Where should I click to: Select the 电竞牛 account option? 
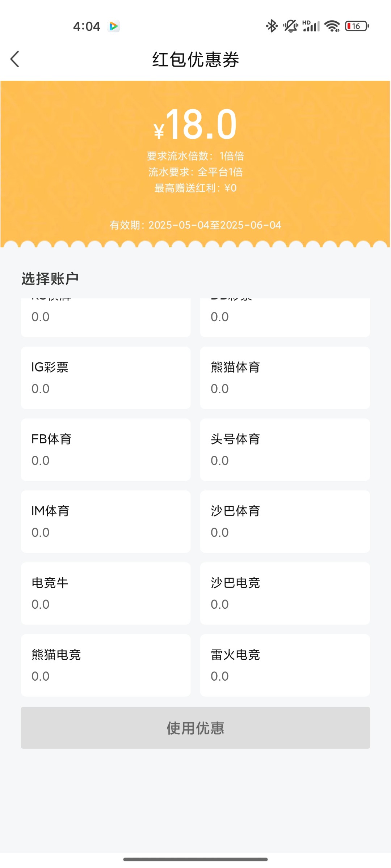[106, 593]
